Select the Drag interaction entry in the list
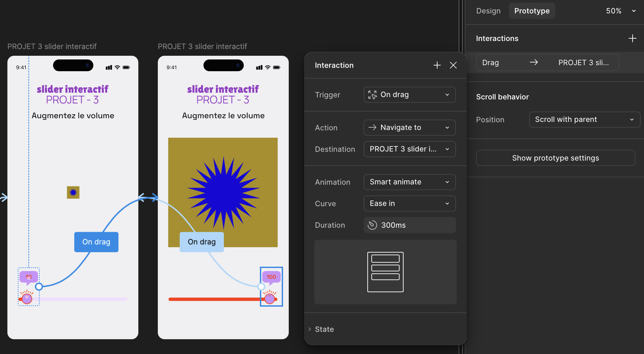 tap(547, 62)
